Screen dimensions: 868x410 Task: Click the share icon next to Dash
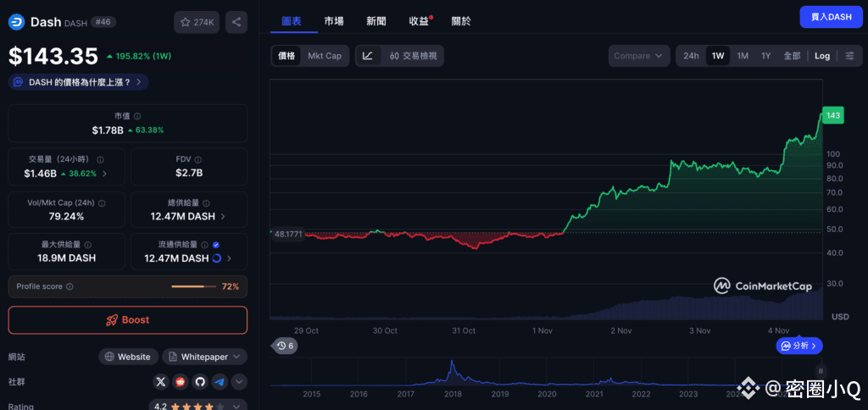[x=236, y=22]
